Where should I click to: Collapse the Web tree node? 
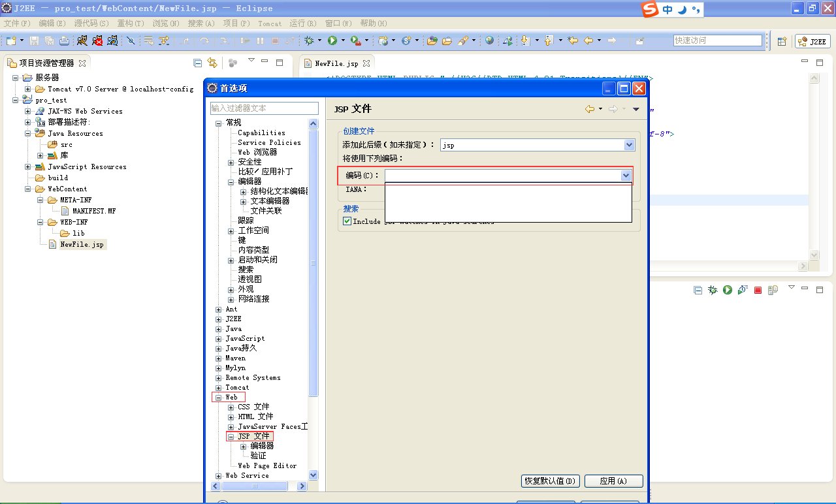219,397
